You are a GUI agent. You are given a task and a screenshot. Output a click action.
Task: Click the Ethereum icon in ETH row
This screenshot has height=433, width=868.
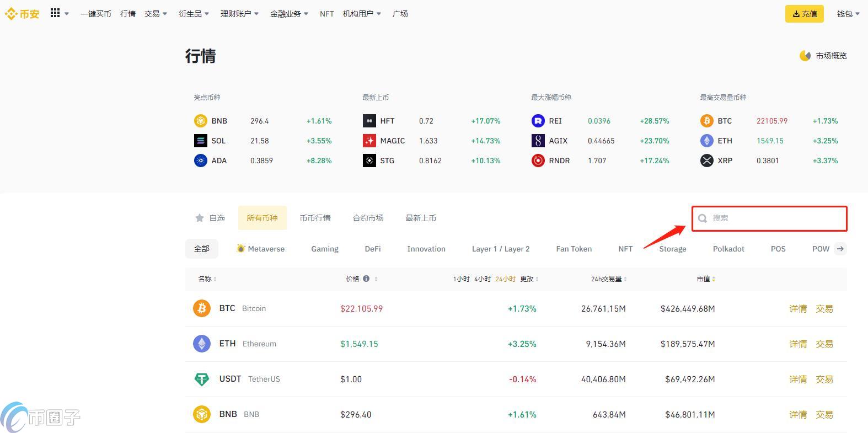pyautogui.click(x=202, y=344)
